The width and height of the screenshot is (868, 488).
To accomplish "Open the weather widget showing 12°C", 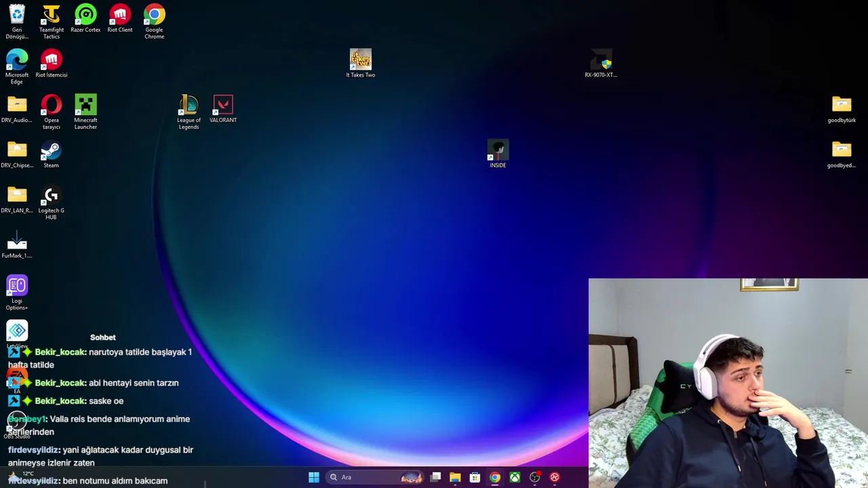I will (x=22, y=476).
